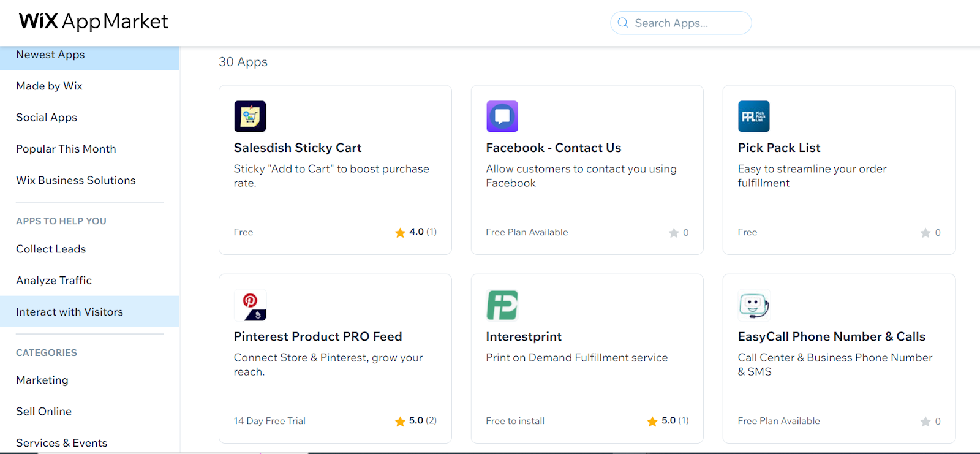Focus the Search Apps input field

(x=686, y=23)
